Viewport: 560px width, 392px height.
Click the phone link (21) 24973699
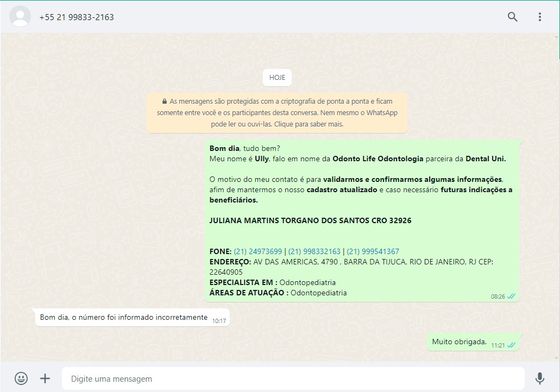257,251
